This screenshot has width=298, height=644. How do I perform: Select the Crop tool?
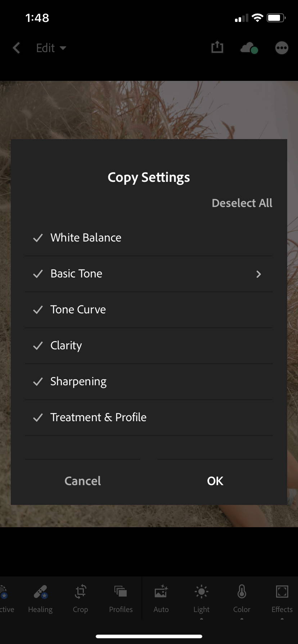(80, 599)
